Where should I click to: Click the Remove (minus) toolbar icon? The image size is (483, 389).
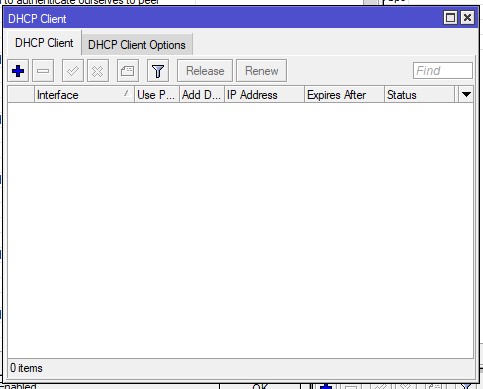43,71
